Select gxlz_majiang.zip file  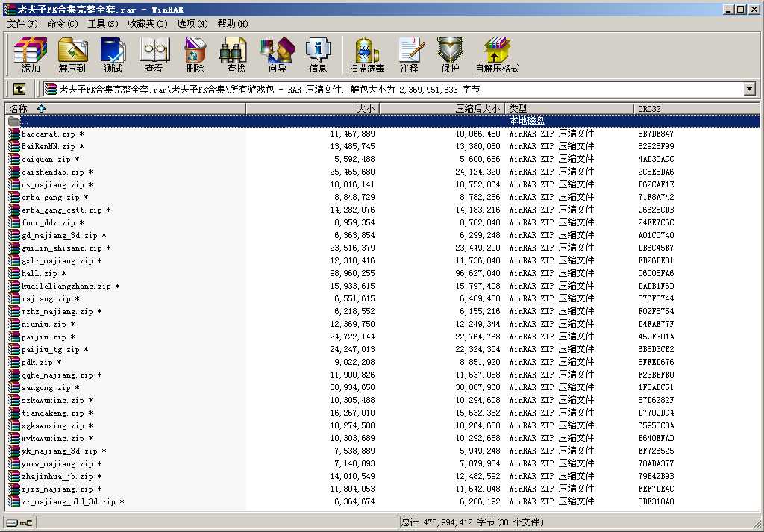click(x=62, y=260)
